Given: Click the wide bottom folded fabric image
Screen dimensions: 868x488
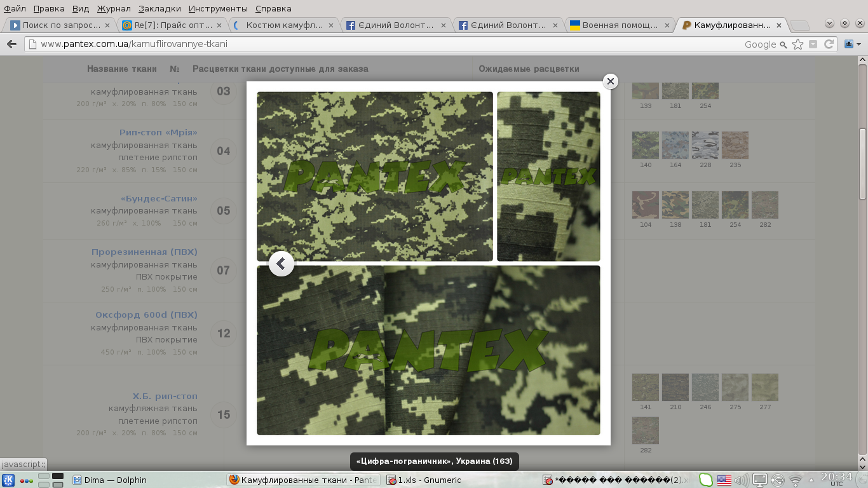Looking at the screenshot, I should (x=428, y=350).
